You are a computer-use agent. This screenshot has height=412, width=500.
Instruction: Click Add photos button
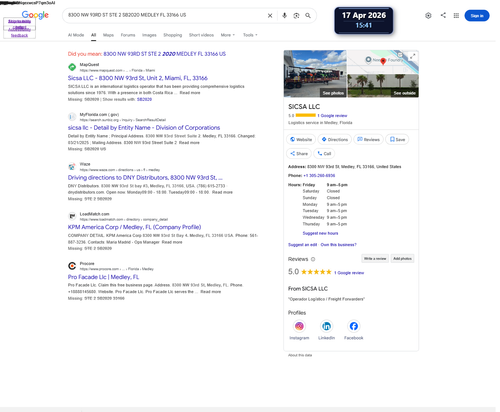tap(402, 259)
